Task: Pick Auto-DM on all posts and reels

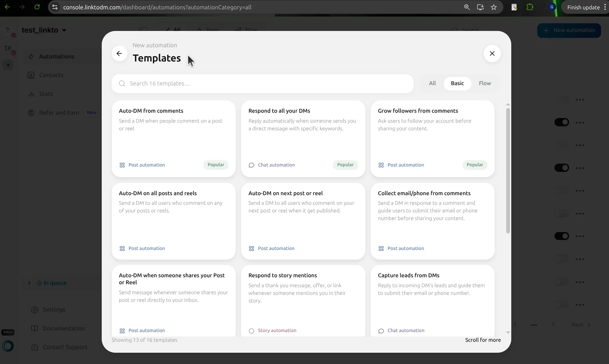Action: [x=174, y=221]
